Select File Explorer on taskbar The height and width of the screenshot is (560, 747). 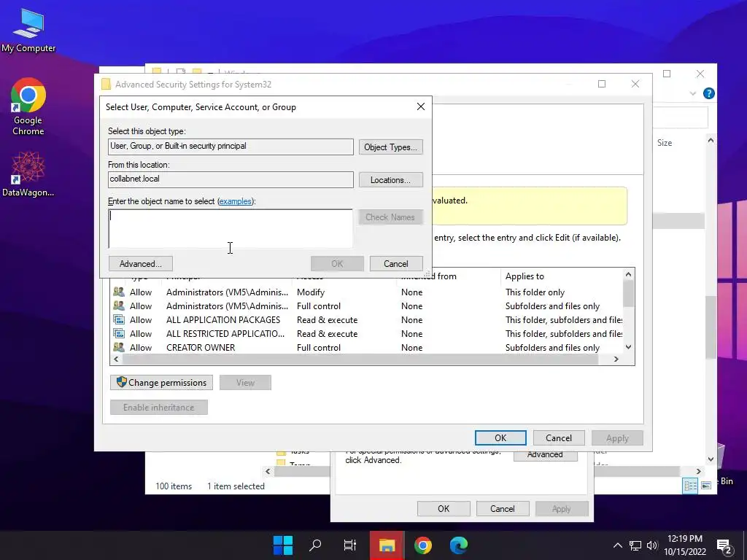point(387,545)
